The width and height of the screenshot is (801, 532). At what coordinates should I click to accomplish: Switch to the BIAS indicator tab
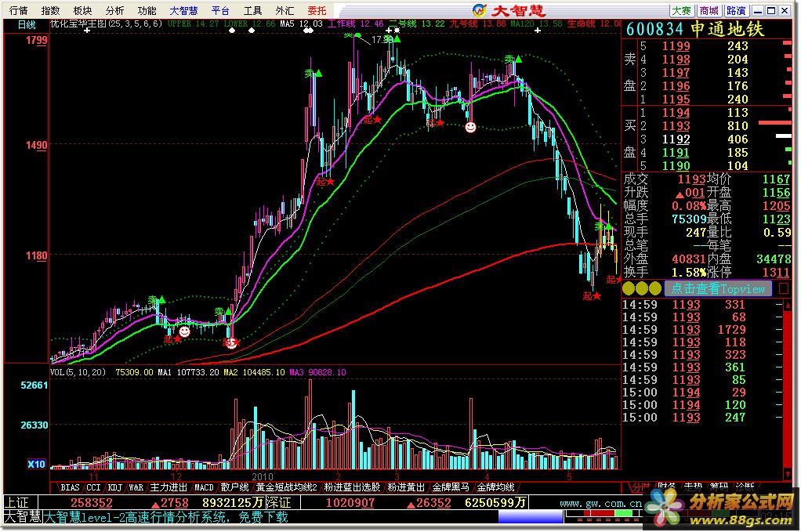click(x=70, y=487)
